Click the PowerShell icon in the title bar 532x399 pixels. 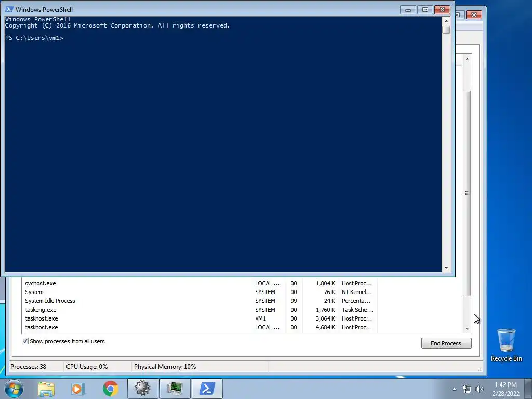click(x=9, y=9)
